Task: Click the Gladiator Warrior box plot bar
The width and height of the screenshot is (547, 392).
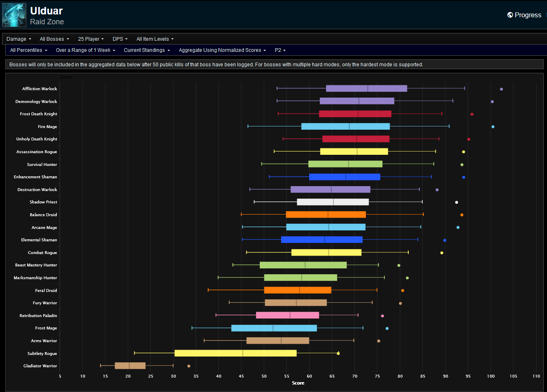Action: (x=130, y=366)
